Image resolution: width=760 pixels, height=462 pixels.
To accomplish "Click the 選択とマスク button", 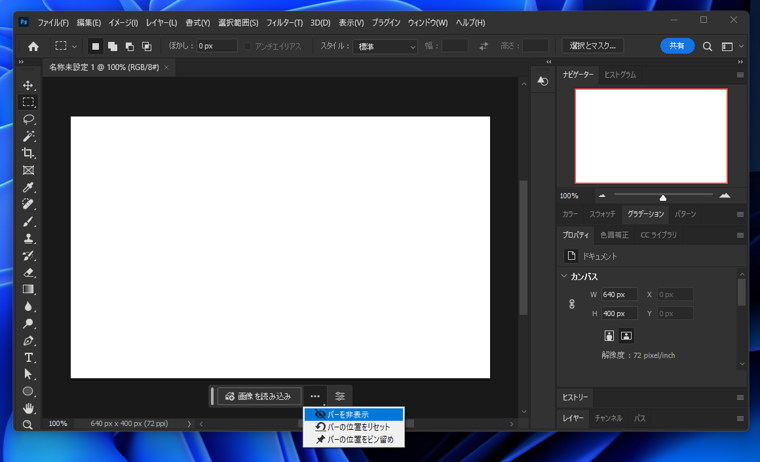I will (x=593, y=46).
